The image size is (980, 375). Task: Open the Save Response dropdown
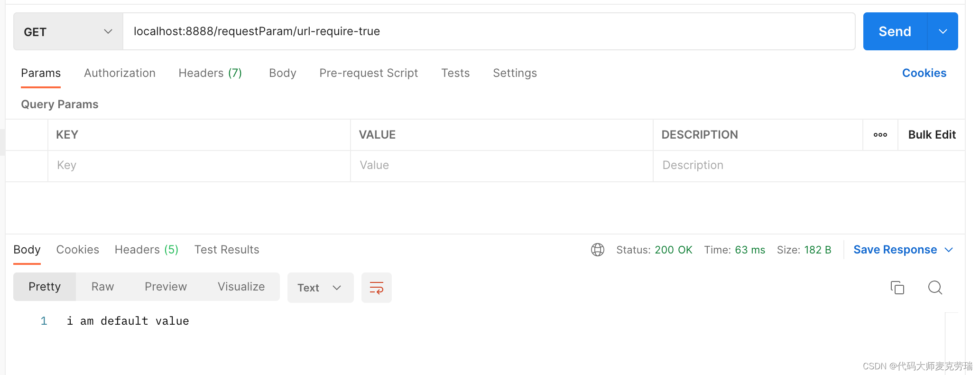point(903,250)
